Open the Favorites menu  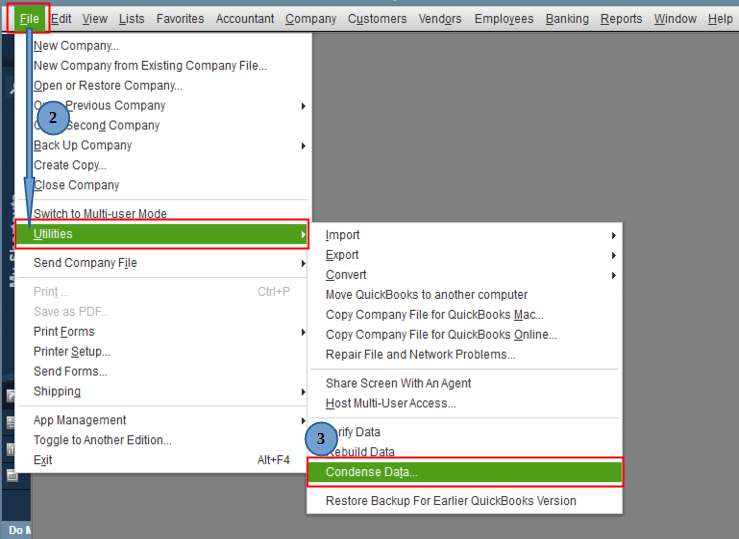(180, 19)
